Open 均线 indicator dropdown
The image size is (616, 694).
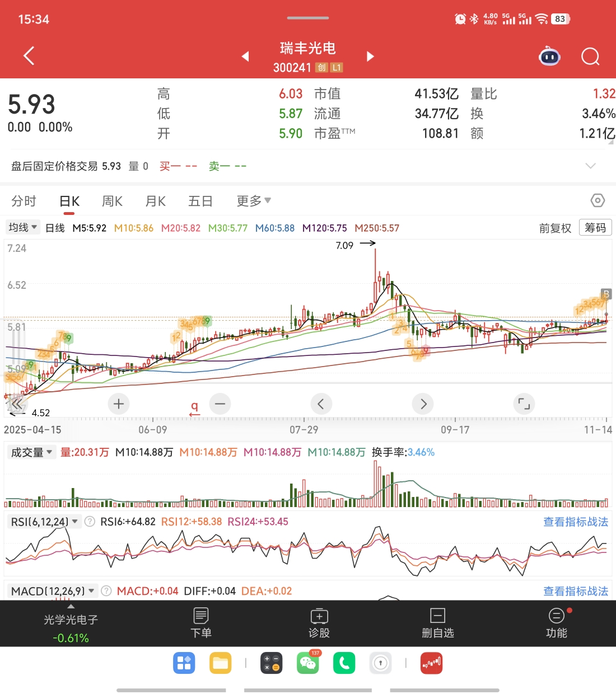(x=22, y=227)
